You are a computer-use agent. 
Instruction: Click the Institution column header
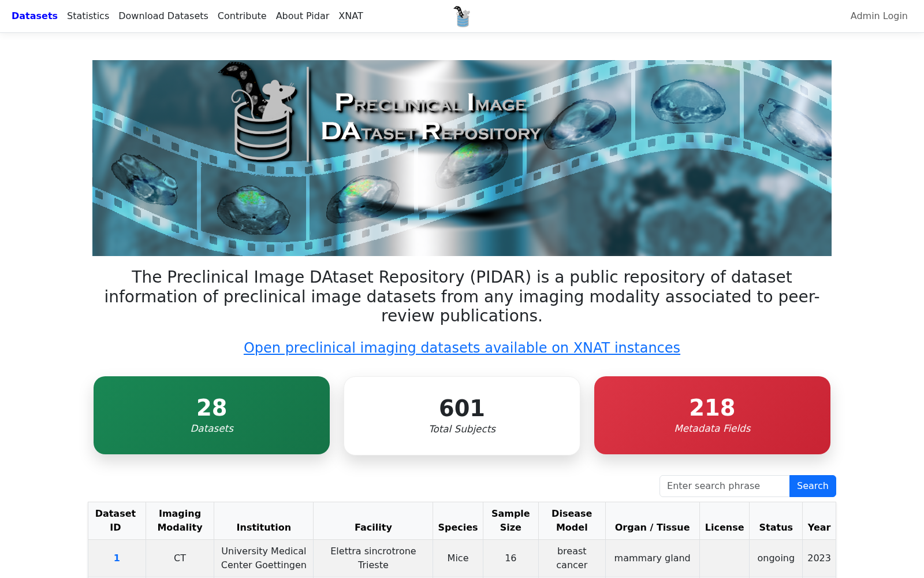[264, 520]
